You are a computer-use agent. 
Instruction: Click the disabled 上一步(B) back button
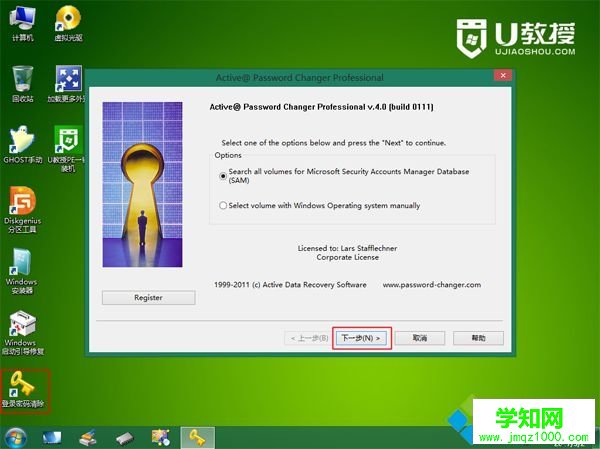tap(308, 338)
